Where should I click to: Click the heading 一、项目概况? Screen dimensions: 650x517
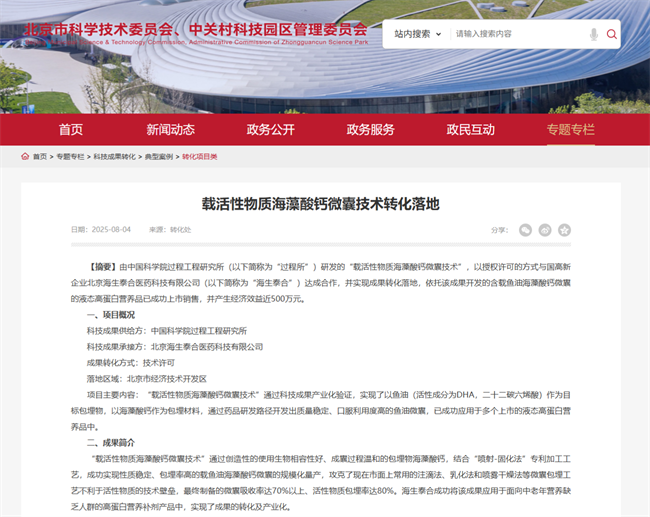point(111,315)
